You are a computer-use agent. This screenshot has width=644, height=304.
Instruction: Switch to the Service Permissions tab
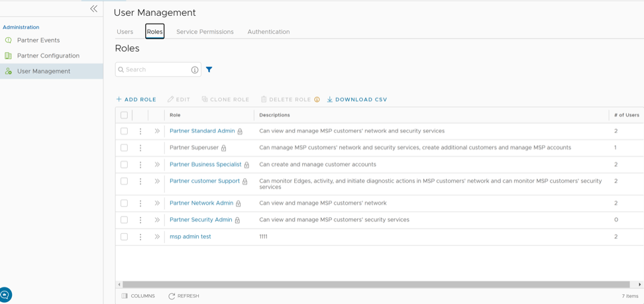click(205, 32)
